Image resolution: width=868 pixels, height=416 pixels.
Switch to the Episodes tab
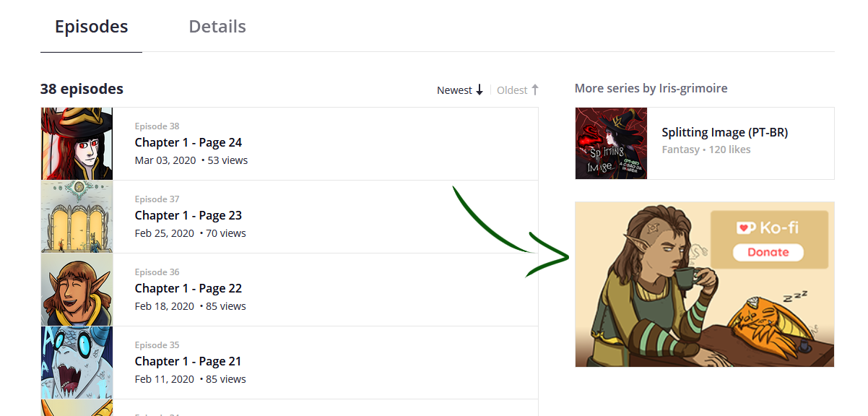pyautogui.click(x=91, y=27)
